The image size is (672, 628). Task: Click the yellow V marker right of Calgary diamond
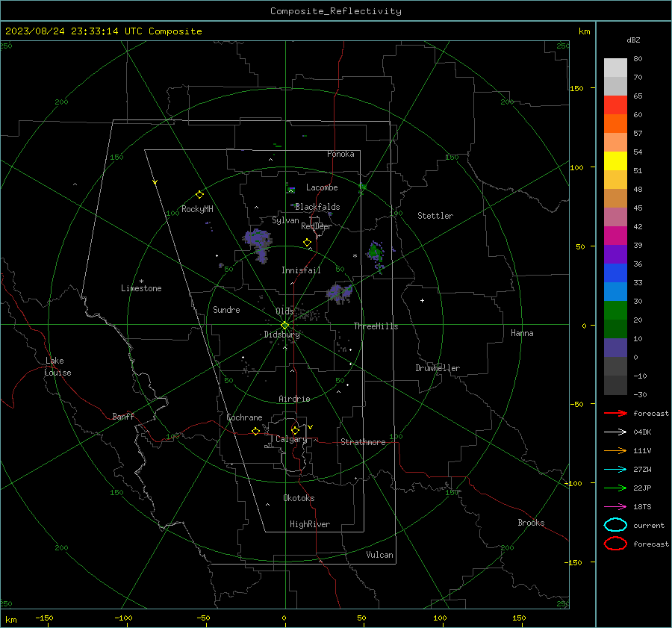311,427
